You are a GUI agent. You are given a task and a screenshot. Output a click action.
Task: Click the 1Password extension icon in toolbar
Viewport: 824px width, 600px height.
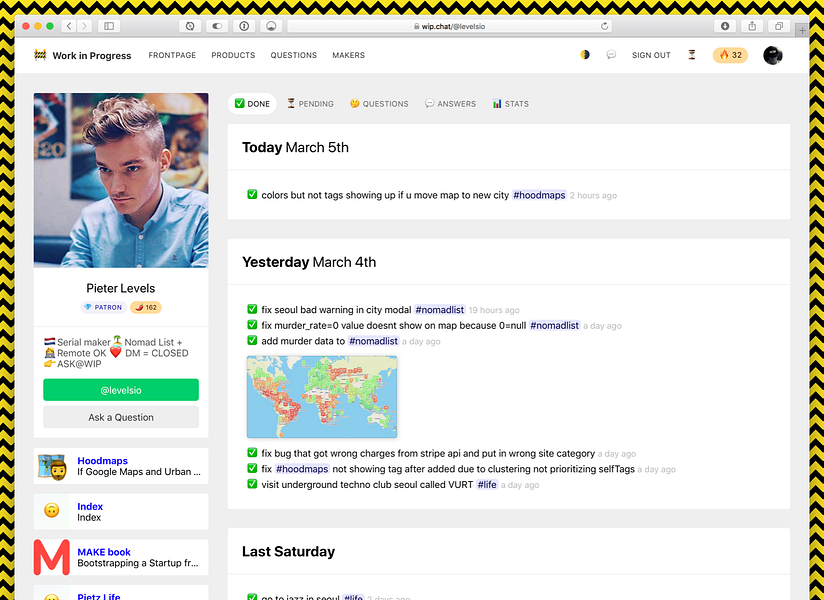pyautogui.click(x=244, y=26)
